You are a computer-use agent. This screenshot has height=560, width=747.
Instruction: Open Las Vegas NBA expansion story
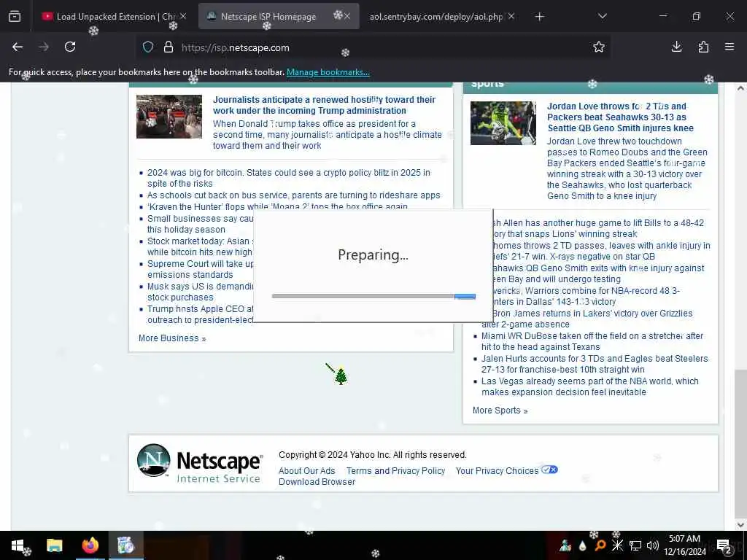[589, 386]
